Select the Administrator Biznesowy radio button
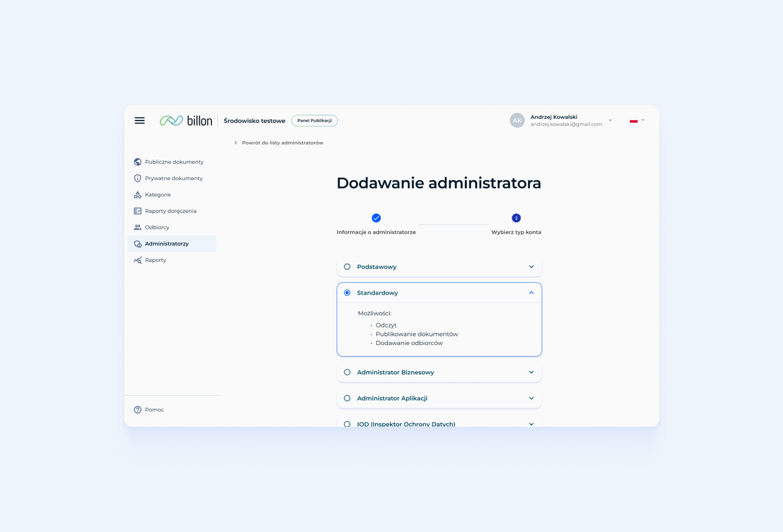Viewport: 783px width, 532px height. [x=347, y=372]
